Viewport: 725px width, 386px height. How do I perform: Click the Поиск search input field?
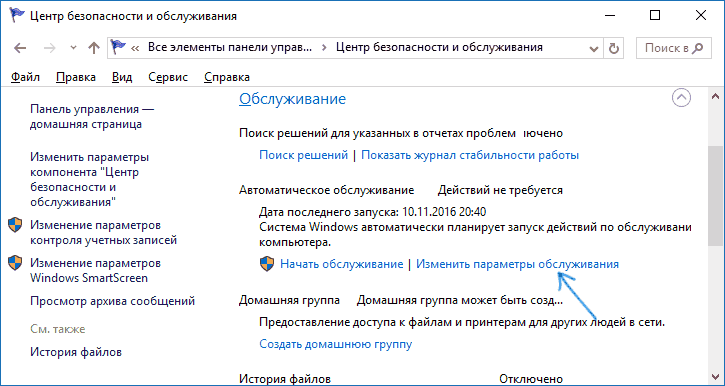tap(667, 48)
